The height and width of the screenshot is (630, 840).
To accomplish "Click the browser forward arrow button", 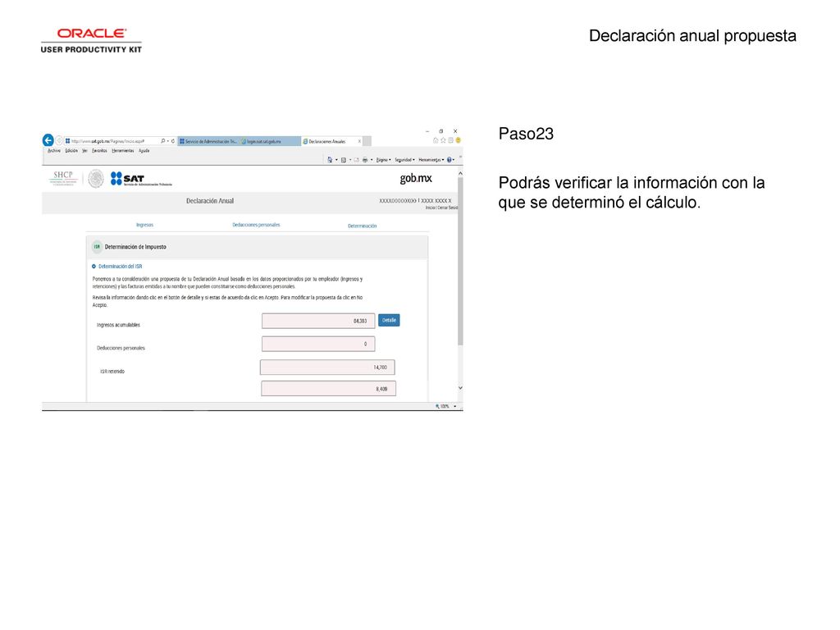I will pos(59,141).
